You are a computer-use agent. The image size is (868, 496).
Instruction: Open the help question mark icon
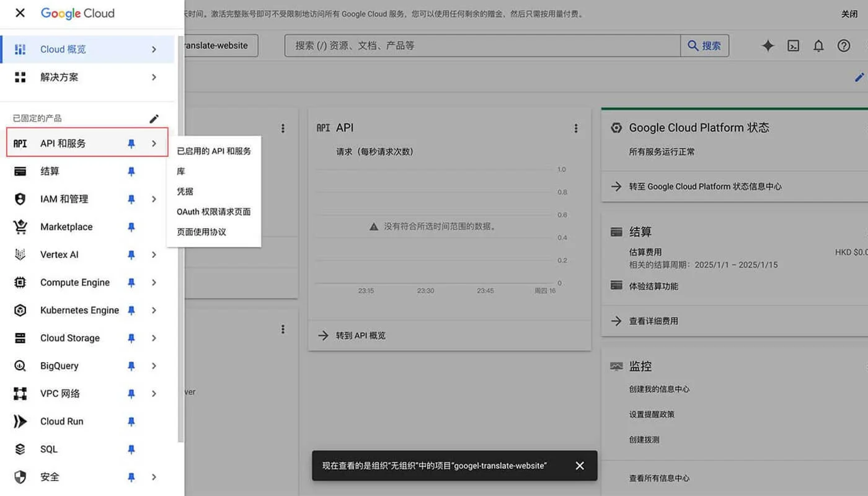click(x=844, y=45)
